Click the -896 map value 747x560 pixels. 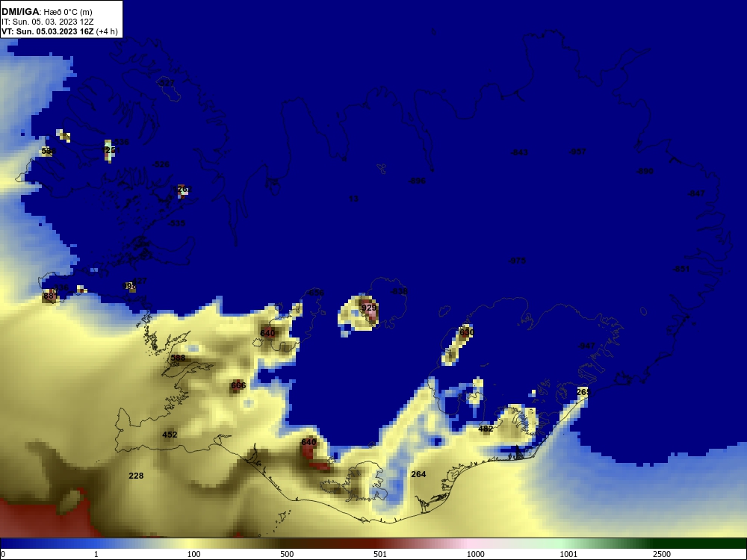click(x=417, y=181)
